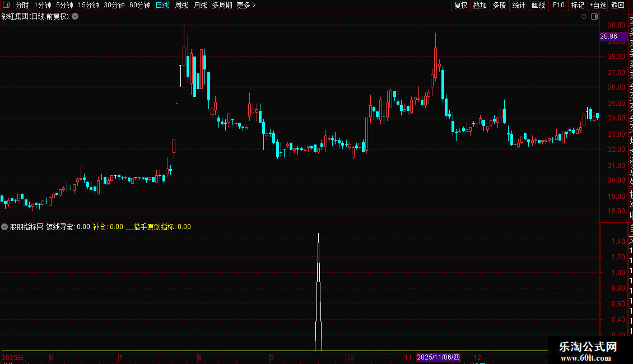
Task: Click the 标记 mark button
Action: point(578,5)
